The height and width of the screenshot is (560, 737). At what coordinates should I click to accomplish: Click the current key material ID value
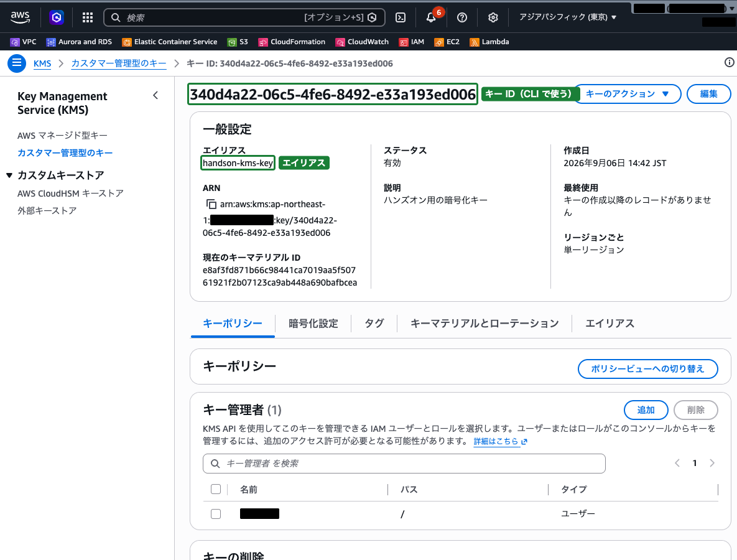coord(280,276)
